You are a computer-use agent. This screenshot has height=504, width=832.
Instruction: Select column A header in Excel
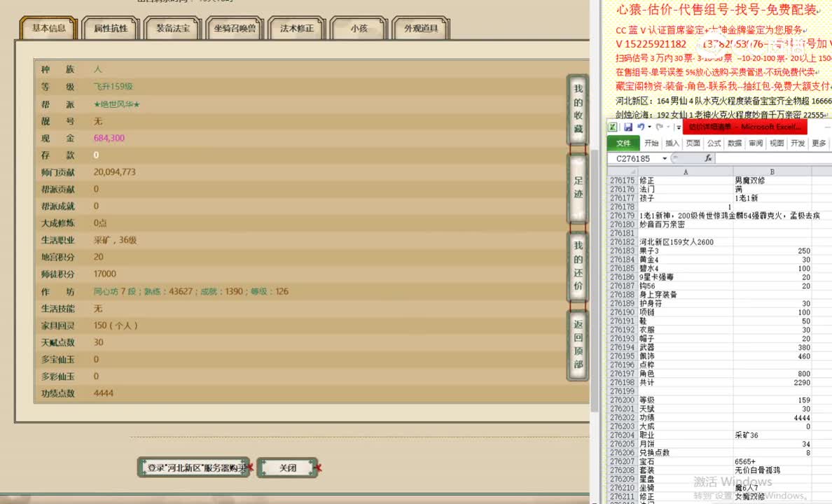click(686, 172)
